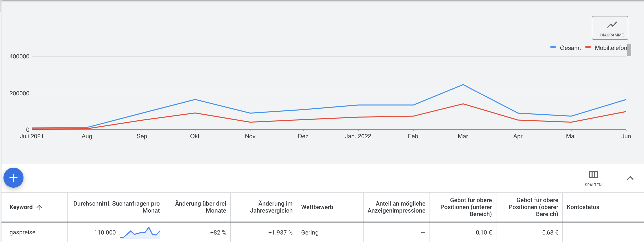Sort by Durchschnittl. Suchanfragen pro Monat column

(x=116, y=207)
